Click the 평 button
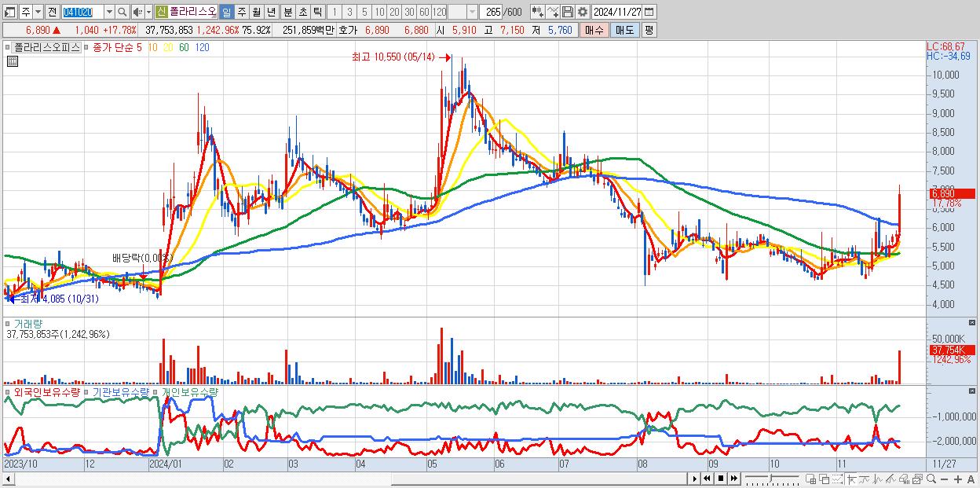The width and height of the screenshot is (980, 488). click(x=649, y=30)
